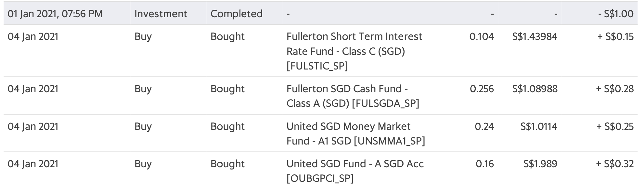Screen dimensions: 644x189
Task: Click the + S$0.32 amount
Action: [x=615, y=163]
